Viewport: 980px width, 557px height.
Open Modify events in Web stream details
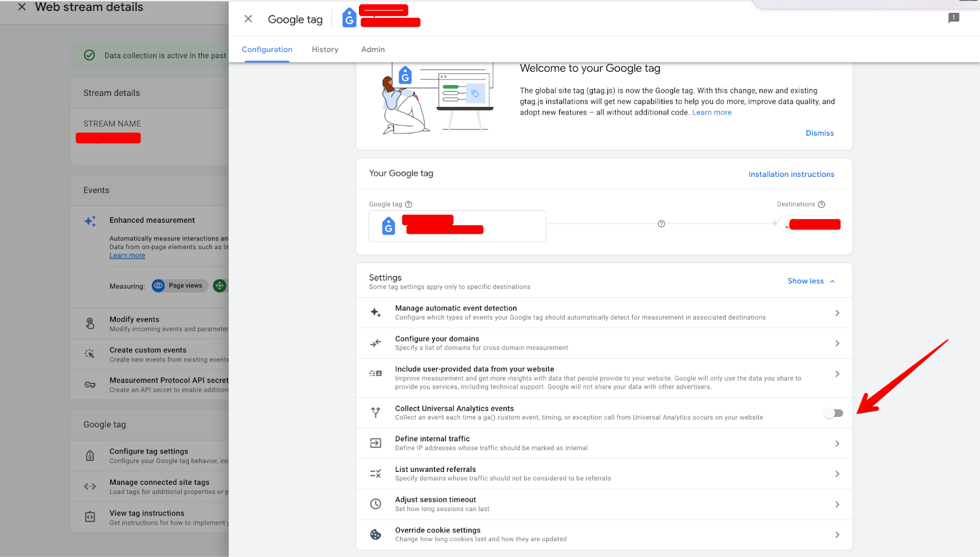[149, 324]
